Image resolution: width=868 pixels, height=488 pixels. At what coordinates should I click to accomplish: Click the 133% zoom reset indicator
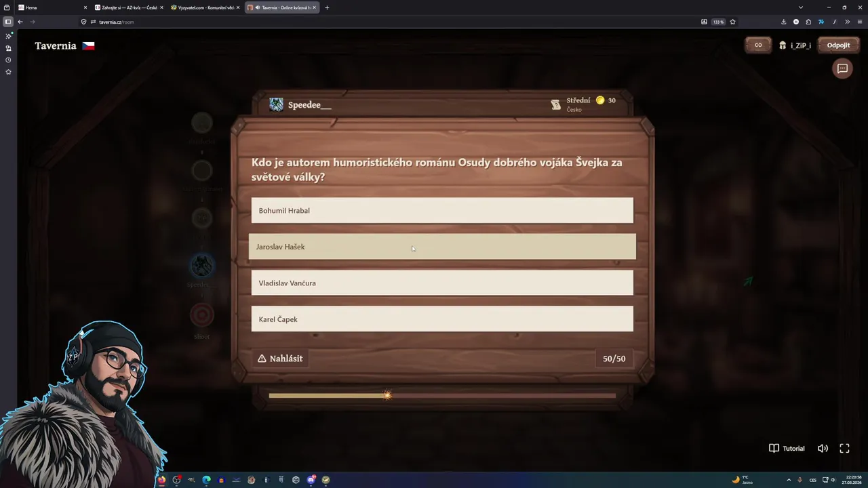(718, 22)
